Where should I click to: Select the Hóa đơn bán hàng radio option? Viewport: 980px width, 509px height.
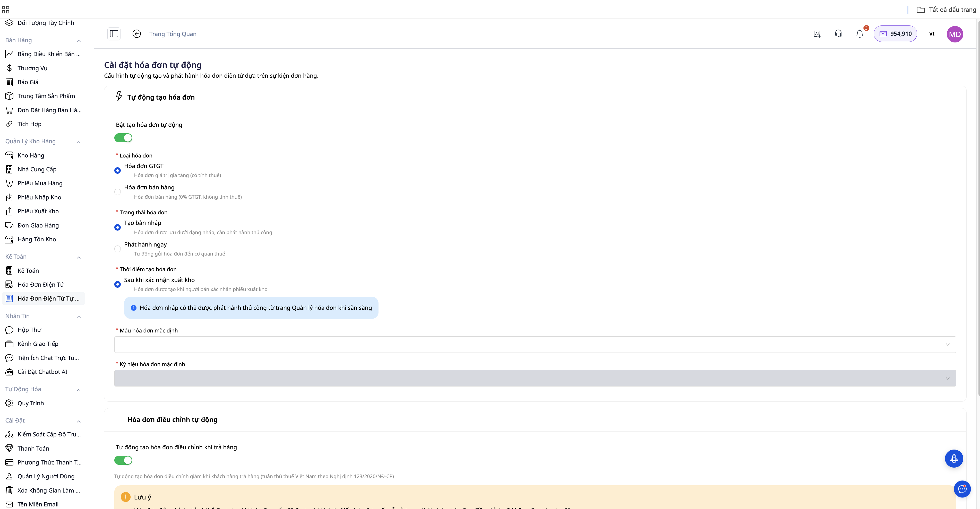(118, 192)
